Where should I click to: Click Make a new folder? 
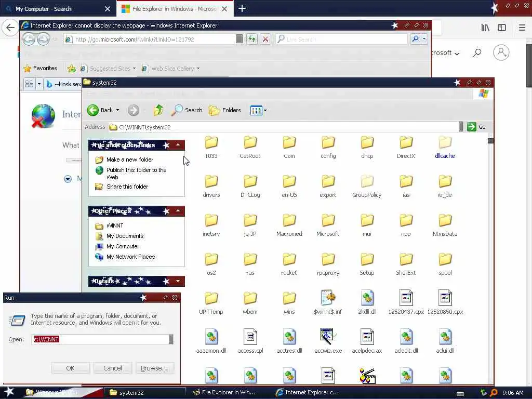pos(129,159)
